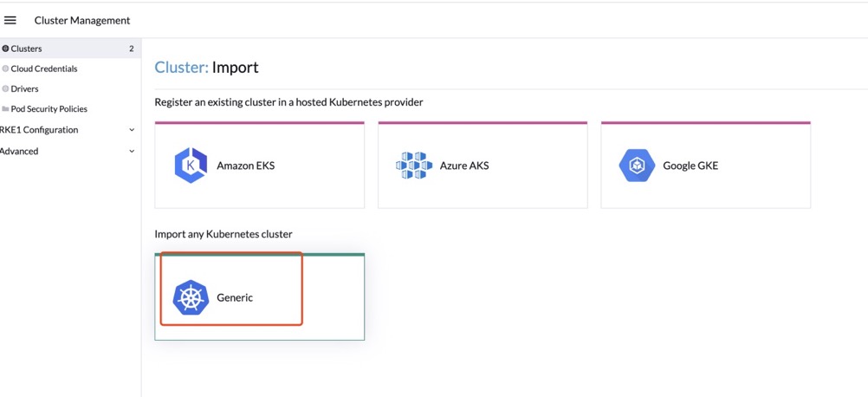This screenshot has height=397, width=868.
Task: Click the Cloud Credentials bullet icon
Action: [5, 68]
